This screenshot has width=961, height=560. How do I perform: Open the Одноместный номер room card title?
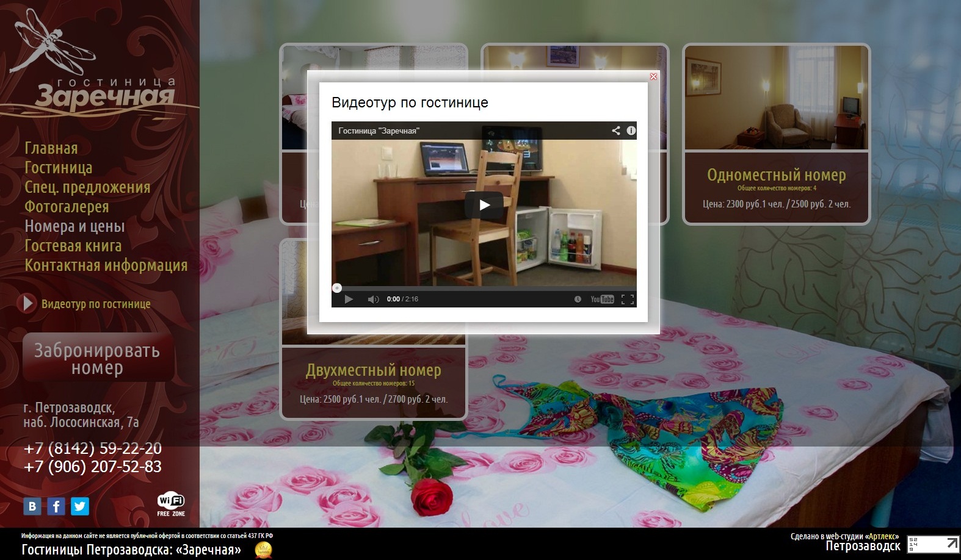pyautogui.click(x=777, y=175)
